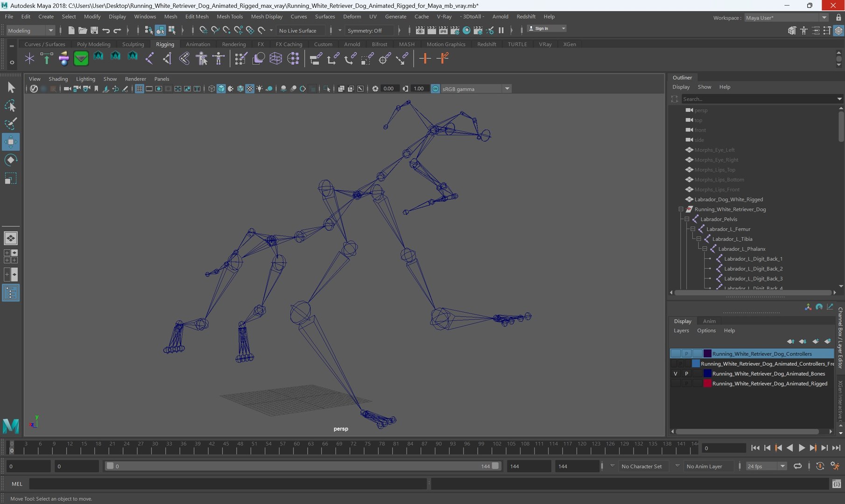Open the 24 fps frame rate dropdown
The image size is (845, 504).
(x=766, y=466)
